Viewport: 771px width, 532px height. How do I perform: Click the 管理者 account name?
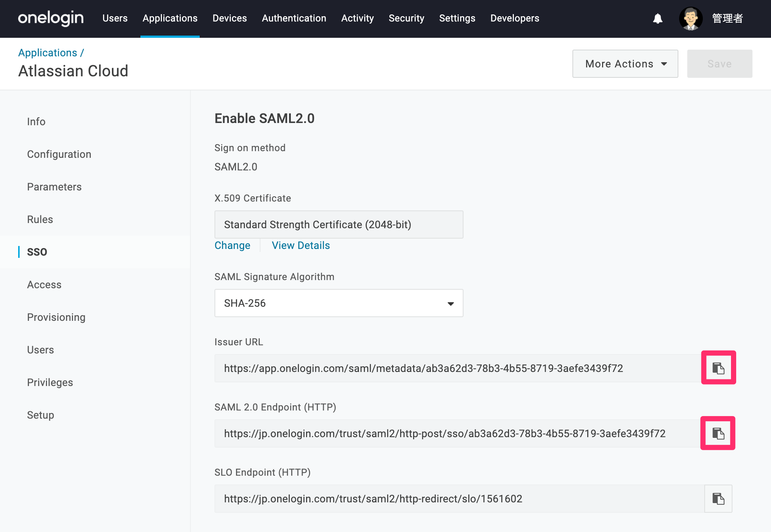(728, 18)
